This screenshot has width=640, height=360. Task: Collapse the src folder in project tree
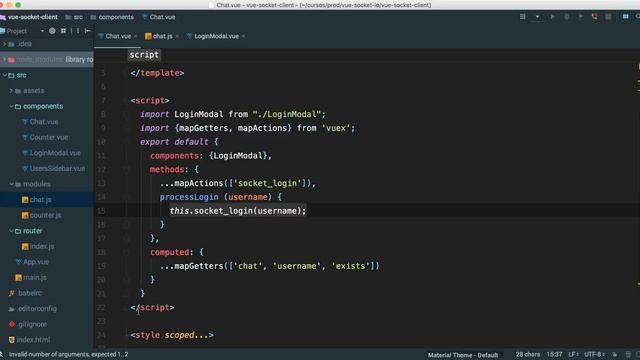click(x=4, y=75)
